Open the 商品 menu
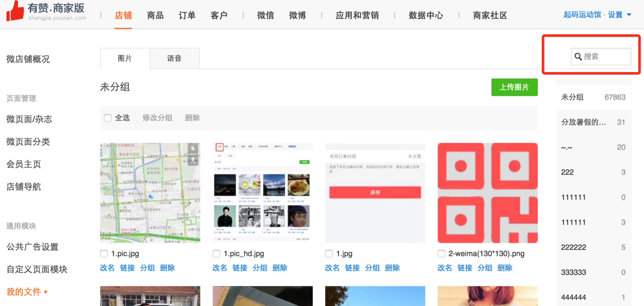644x306 pixels. (x=155, y=15)
